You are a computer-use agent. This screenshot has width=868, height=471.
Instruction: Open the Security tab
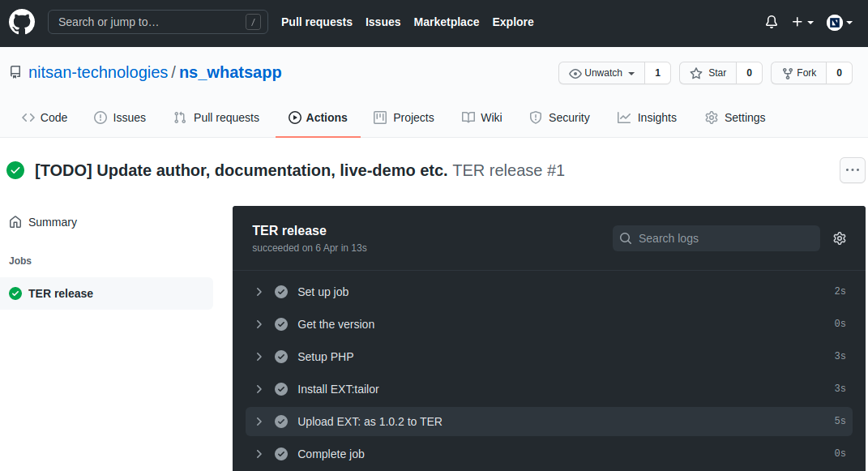559,117
